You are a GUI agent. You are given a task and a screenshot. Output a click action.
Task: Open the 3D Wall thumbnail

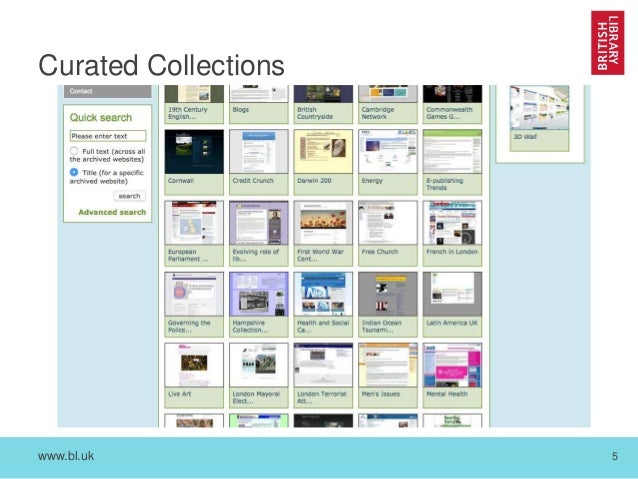coord(540,108)
